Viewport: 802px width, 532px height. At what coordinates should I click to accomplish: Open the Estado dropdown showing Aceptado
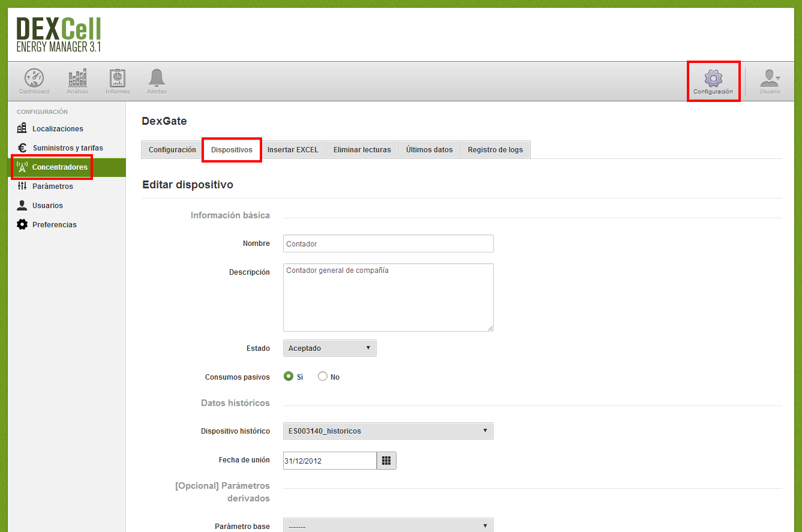[330, 348]
